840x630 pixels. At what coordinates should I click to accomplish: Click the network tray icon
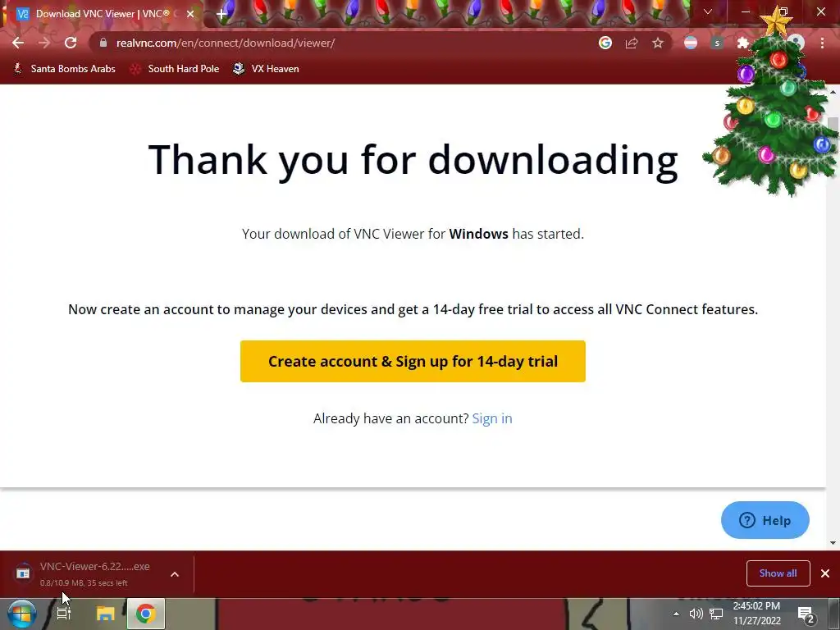[716, 614]
